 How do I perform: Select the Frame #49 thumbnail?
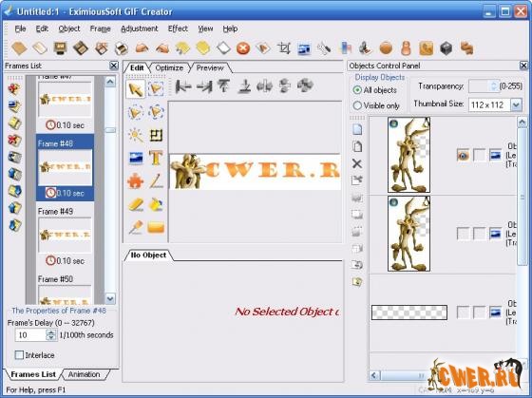coord(65,236)
